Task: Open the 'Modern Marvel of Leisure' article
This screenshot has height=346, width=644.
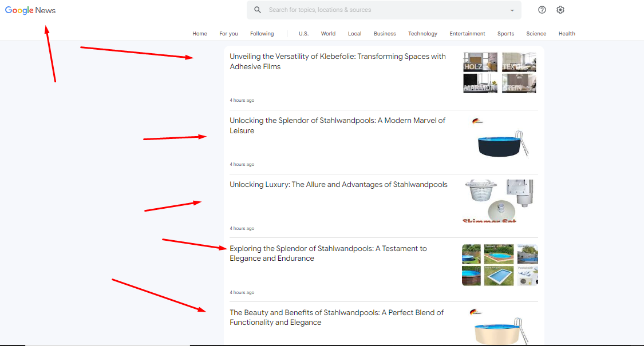Action: 337,126
